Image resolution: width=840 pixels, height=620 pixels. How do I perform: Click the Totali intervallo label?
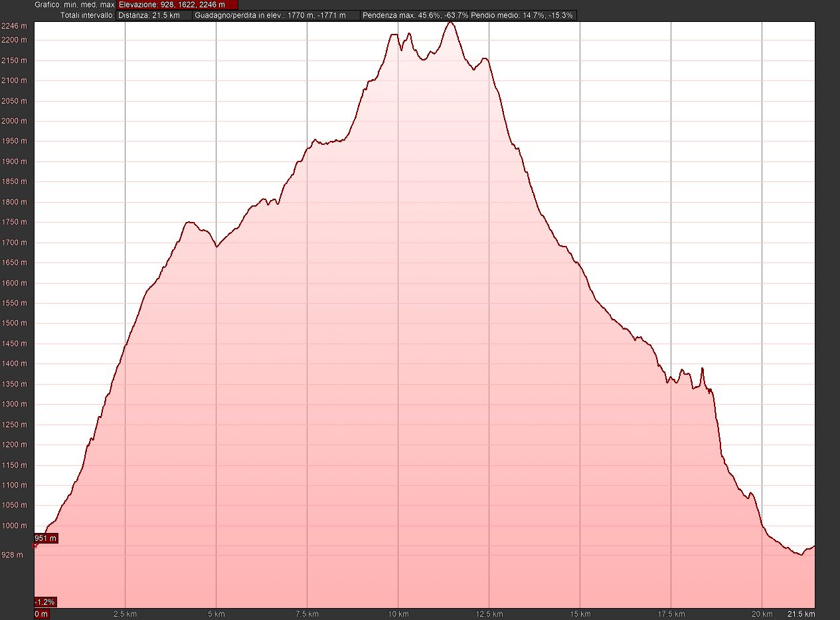(86, 15)
